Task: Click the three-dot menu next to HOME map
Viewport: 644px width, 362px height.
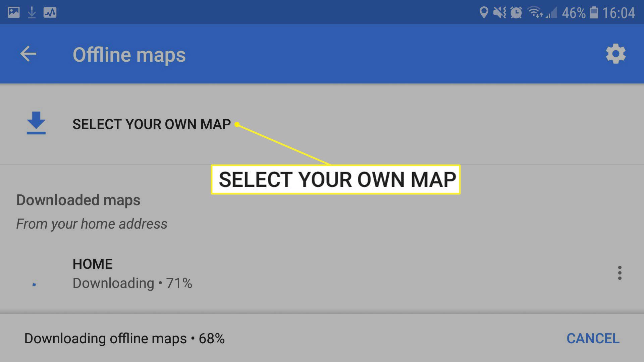Action: 620,273
